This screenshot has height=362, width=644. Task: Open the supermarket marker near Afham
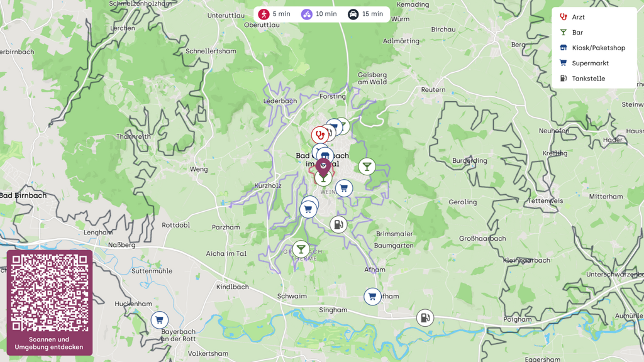tap(372, 297)
